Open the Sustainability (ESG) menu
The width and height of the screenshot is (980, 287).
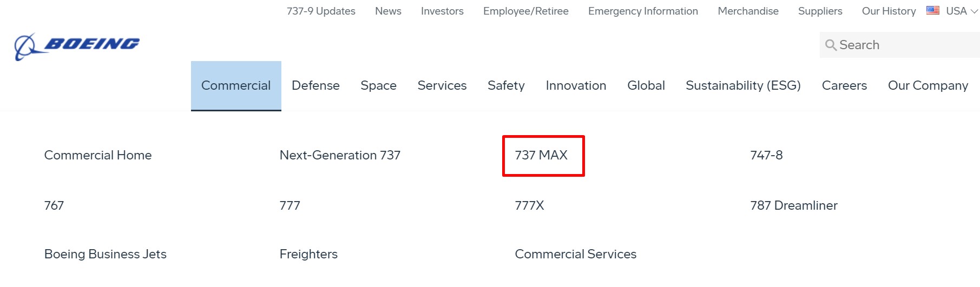coord(743,85)
